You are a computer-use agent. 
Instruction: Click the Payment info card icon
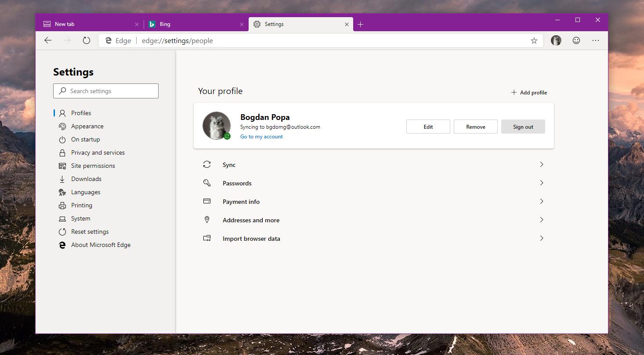coord(207,201)
